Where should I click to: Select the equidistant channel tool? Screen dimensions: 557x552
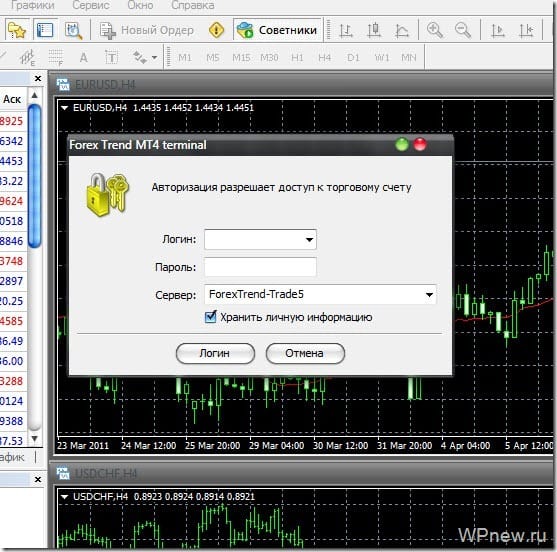tap(27, 57)
